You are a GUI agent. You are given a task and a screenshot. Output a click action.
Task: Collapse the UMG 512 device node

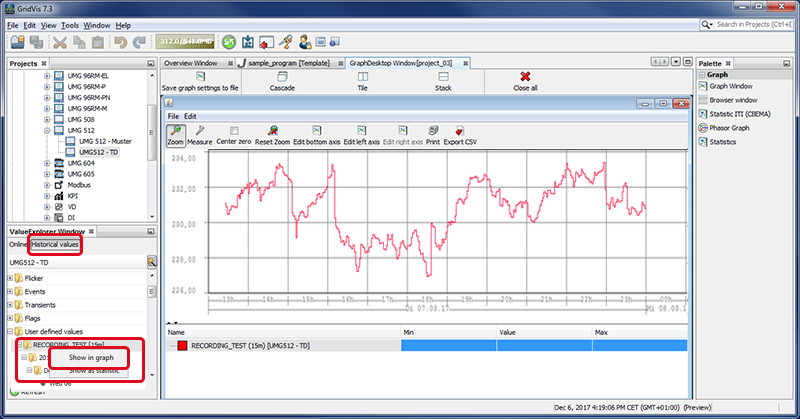tap(47, 130)
